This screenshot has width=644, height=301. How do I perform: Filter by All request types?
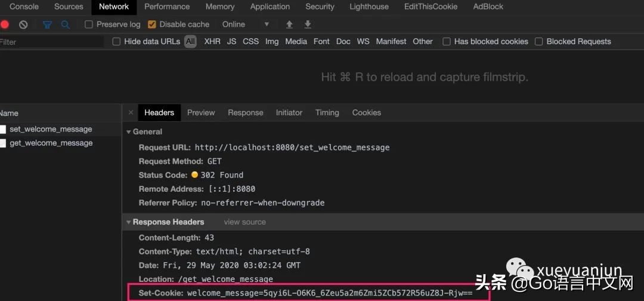(x=190, y=42)
